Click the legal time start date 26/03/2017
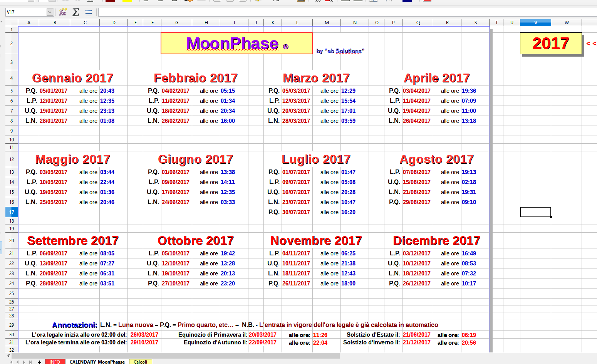597x364 pixels. click(x=144, y=335)
